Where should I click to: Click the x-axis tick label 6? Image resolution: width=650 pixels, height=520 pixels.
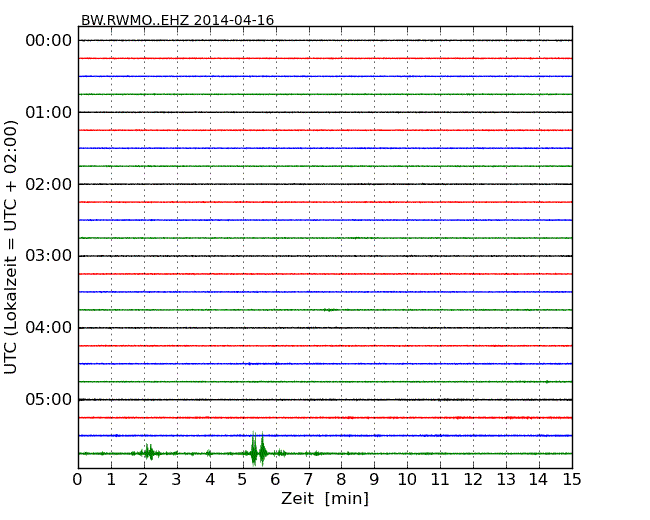pyautogui.click(x=275, y=480)
